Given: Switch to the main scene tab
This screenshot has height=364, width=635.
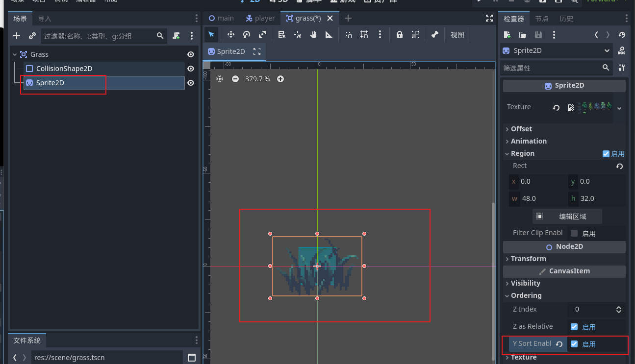Looking at the screenshot, I should click(x=221, y=18).
